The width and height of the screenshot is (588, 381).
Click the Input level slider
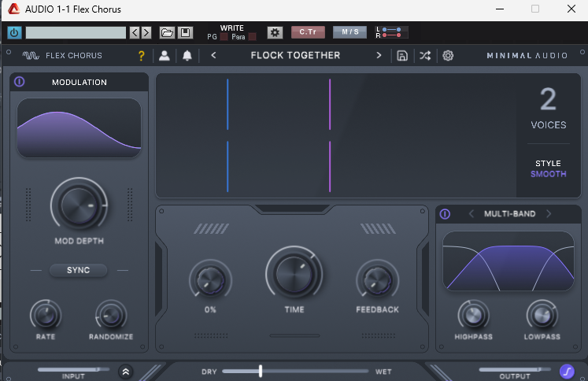(73, 369)
